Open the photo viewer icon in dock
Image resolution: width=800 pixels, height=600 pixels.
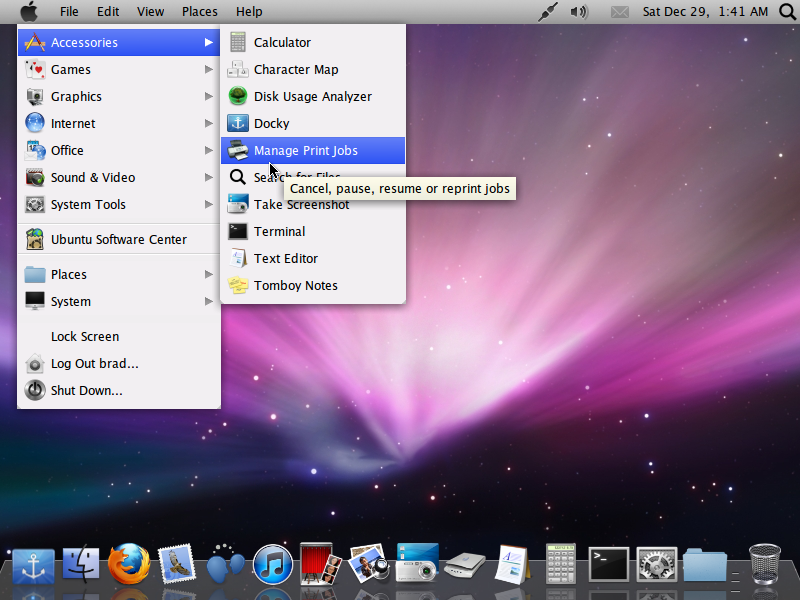click(368, 564)
